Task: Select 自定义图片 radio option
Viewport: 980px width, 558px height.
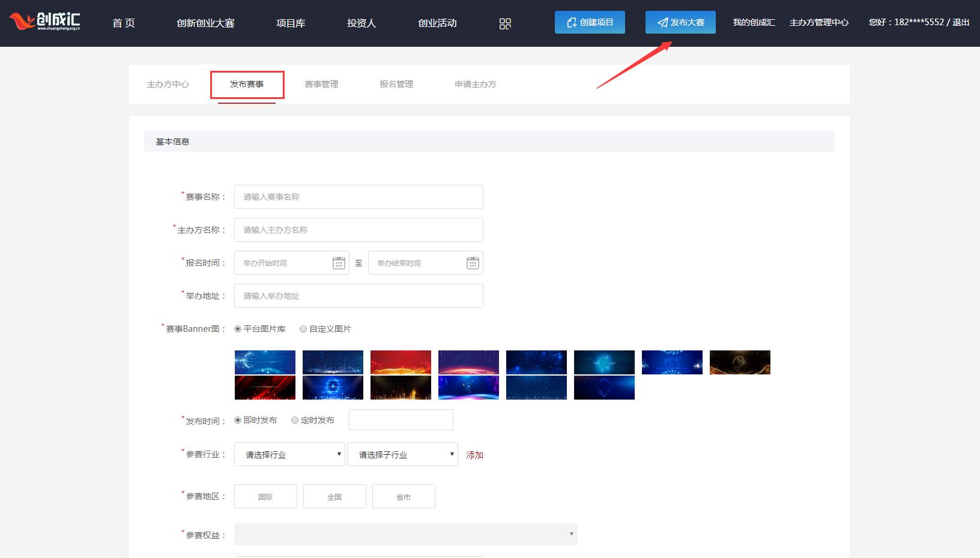Action: click(x=303, y=329)
